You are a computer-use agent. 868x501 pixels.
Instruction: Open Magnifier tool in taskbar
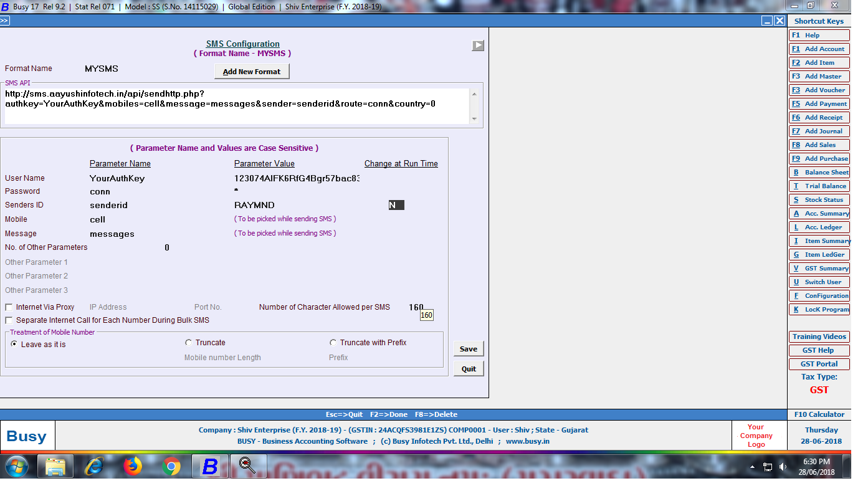click(248, 466)
